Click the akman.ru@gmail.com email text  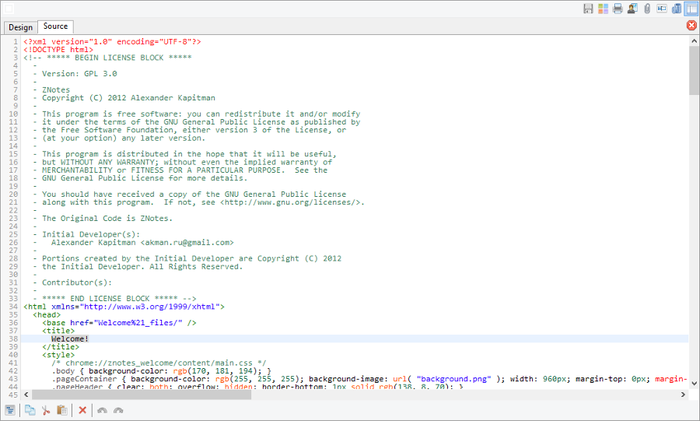pyautogui.click(x=187, y=242)
